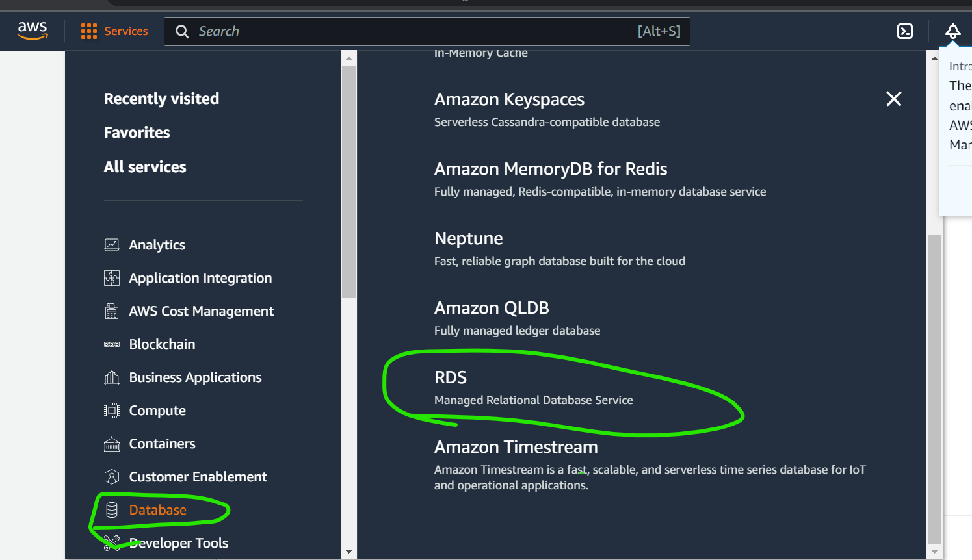Select the AWS Cost Management icon

(x=112, y=311)
